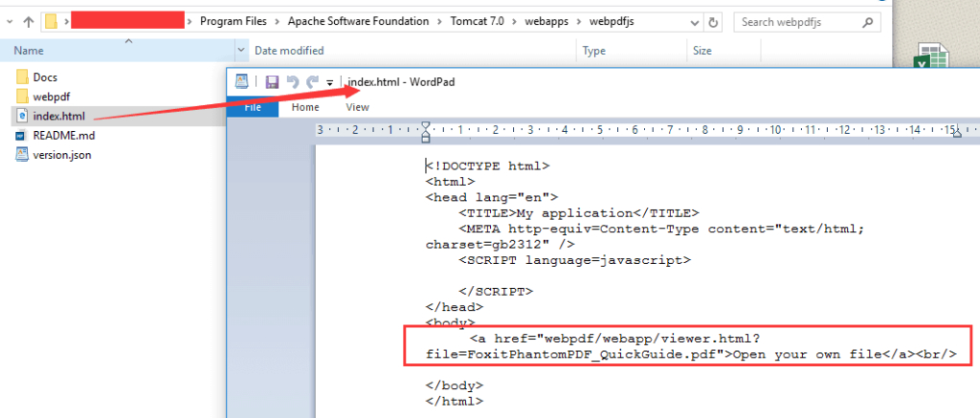Select Tomcat 7.0 breadcrumb
This screenshot has height=418, width=980.
(x=479, y=22)
